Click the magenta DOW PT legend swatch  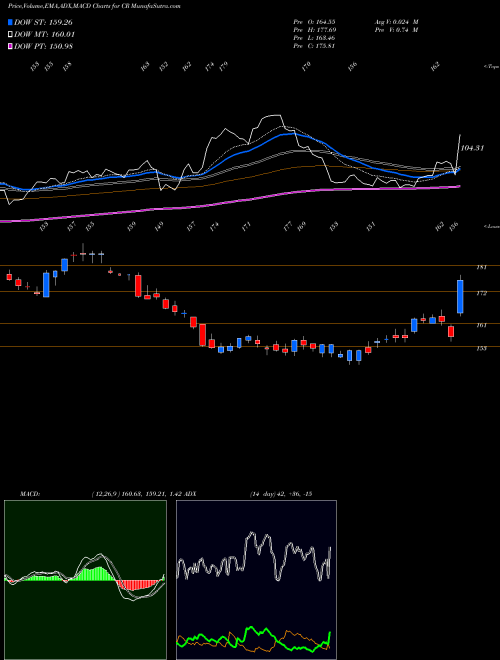tap(10, 46)
